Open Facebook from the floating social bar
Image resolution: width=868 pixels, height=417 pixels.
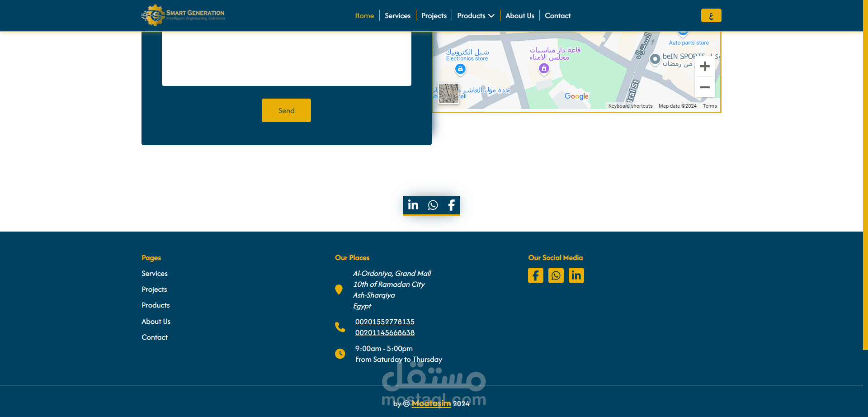451,205
